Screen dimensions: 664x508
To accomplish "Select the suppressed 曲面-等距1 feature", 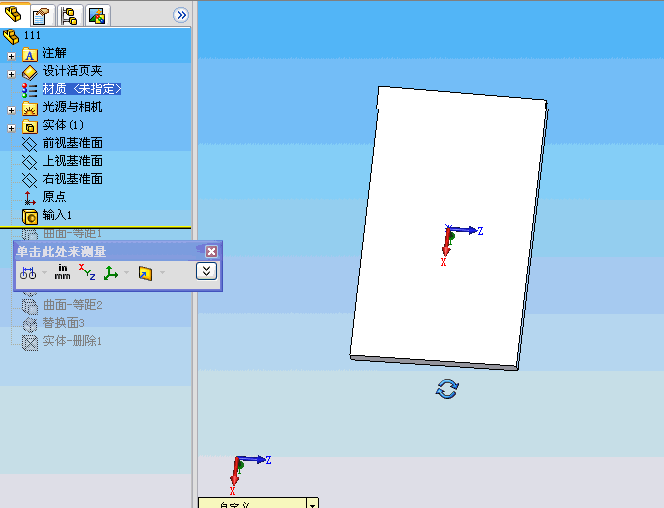I will (72, 234).
